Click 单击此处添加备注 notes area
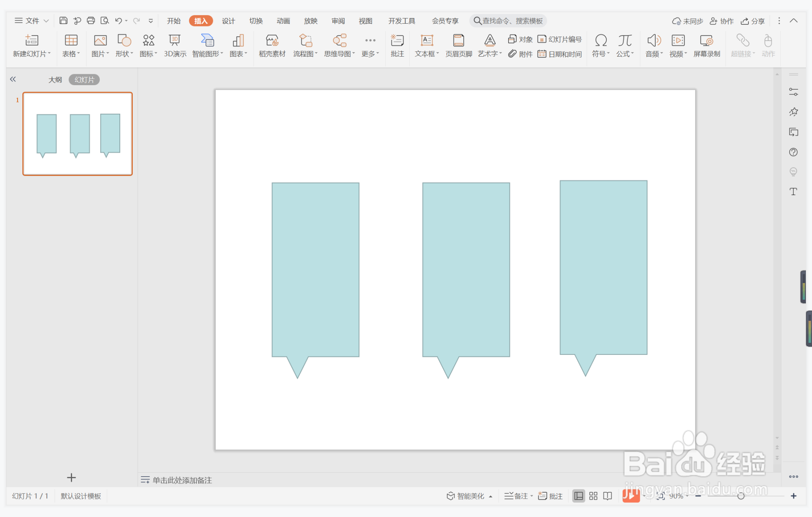812x517 pixels. (182, 480)
